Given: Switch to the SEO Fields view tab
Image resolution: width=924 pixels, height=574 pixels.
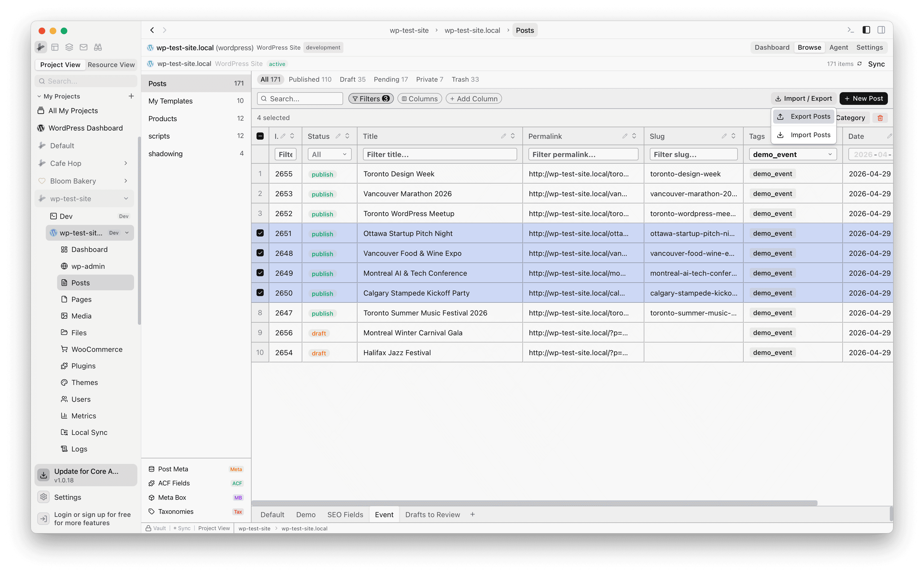Looking at the screenshot, I should click(x=345, y=514).
